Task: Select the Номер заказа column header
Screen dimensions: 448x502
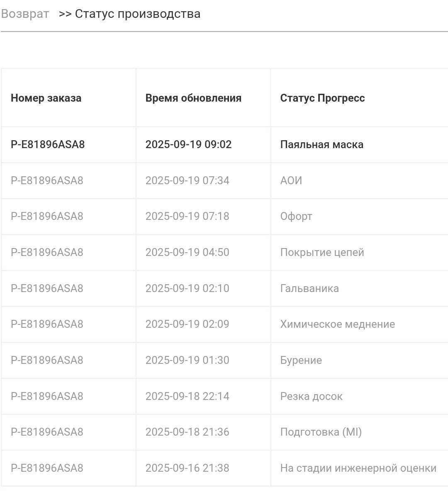Action: 46,98
